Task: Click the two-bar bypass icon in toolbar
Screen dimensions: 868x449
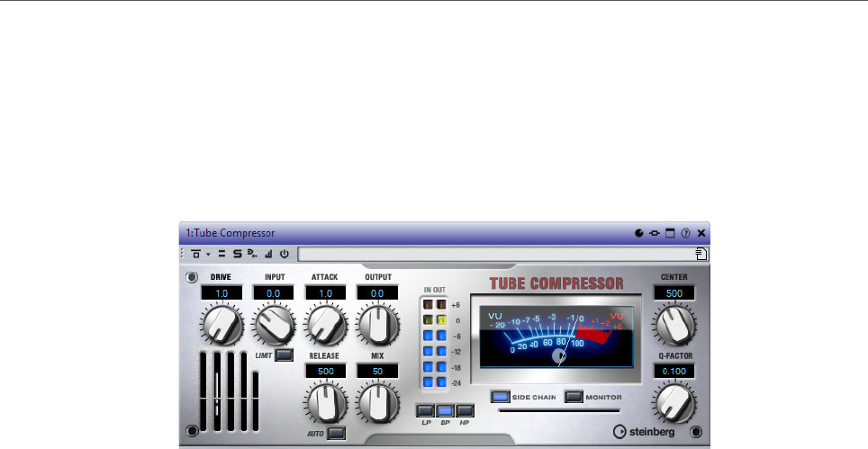Action: (x=222, y=254)
